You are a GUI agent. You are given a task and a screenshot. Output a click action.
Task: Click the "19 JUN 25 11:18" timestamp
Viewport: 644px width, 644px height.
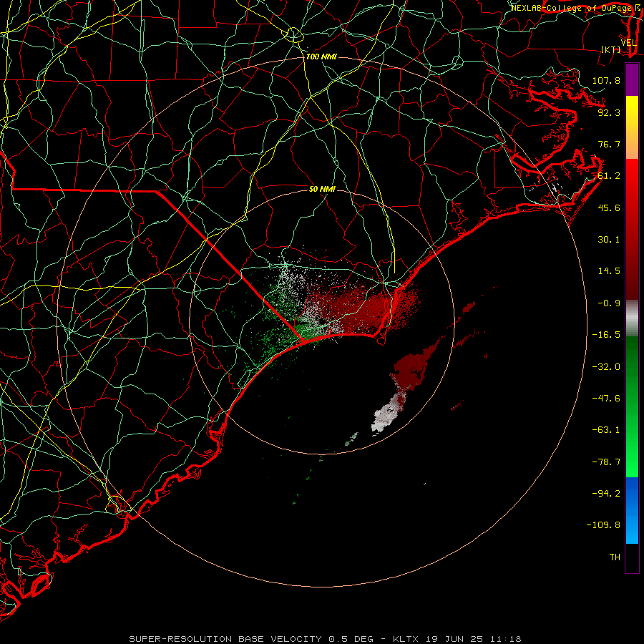coord(474,639)
